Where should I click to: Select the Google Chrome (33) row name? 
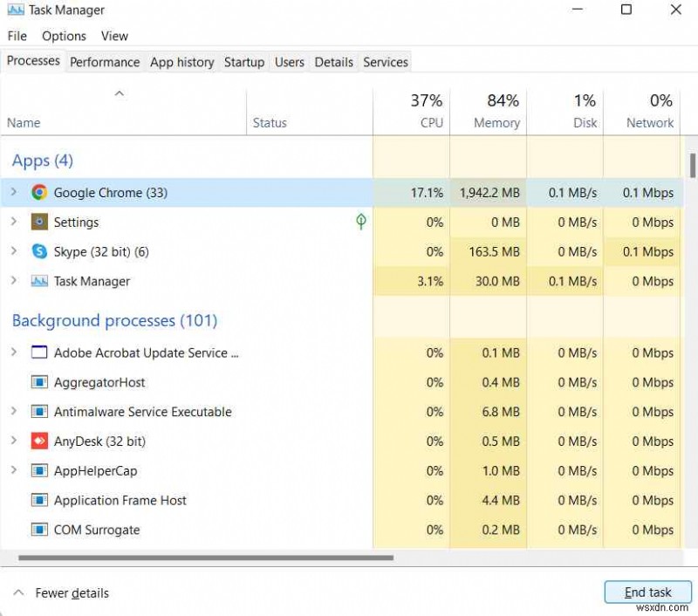pyautogui.click(x=111, y=193)
